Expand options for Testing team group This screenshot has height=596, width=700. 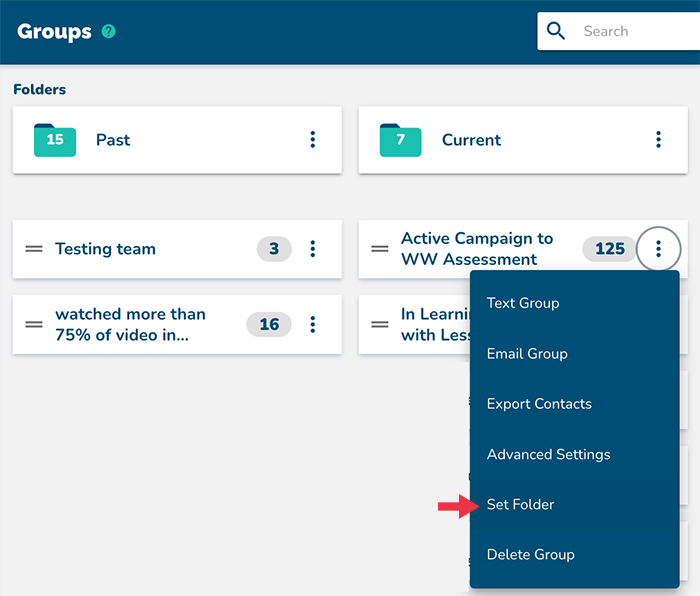[313, 249]
